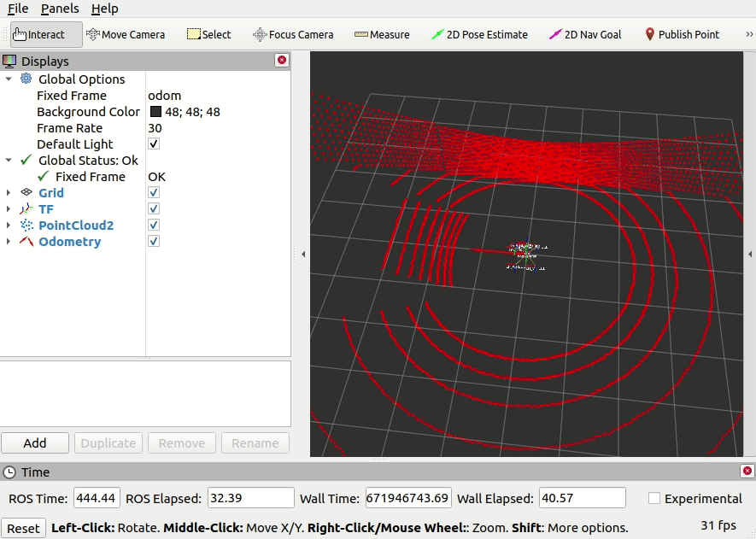Select the Odometry display row label
Screen dimensions: 756x539
click(70, 241)
